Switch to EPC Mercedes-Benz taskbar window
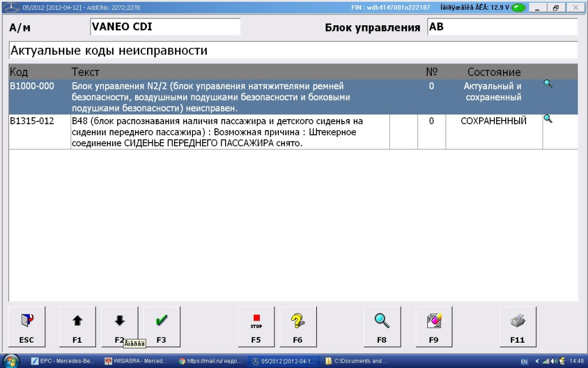 pos(63,361)
